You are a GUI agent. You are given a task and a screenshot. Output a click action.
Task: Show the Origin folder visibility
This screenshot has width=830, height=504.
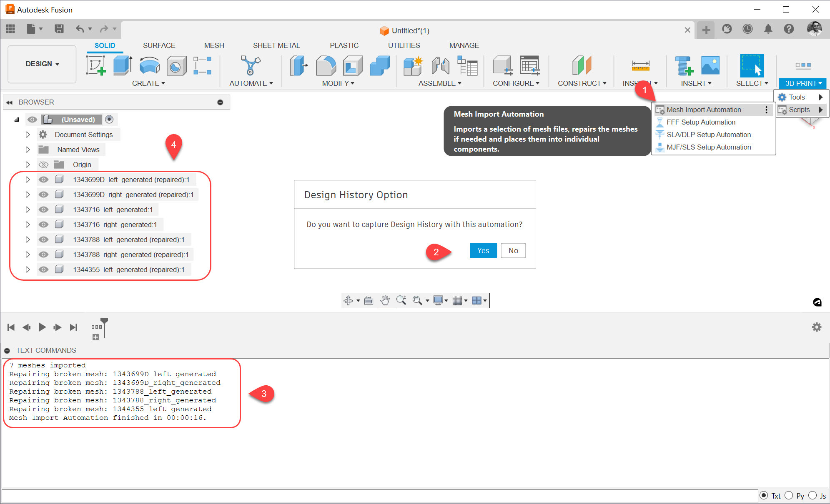point(43,165)
